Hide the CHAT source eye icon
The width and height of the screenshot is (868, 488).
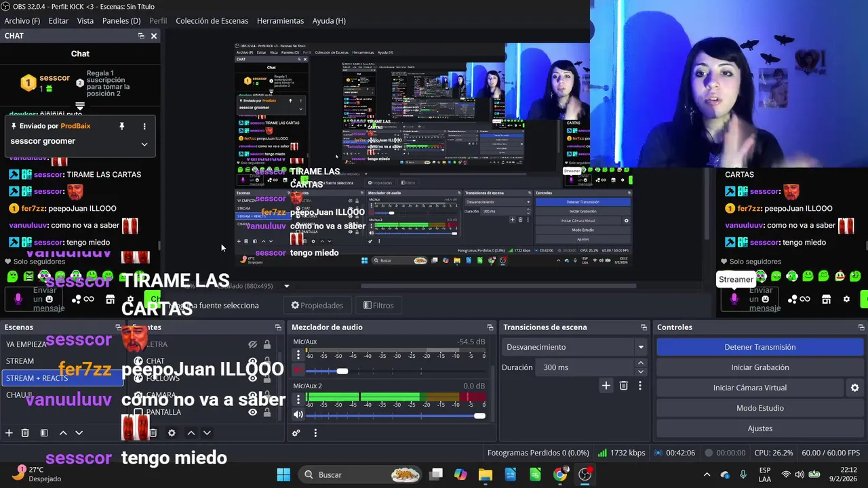coord(252,361)
